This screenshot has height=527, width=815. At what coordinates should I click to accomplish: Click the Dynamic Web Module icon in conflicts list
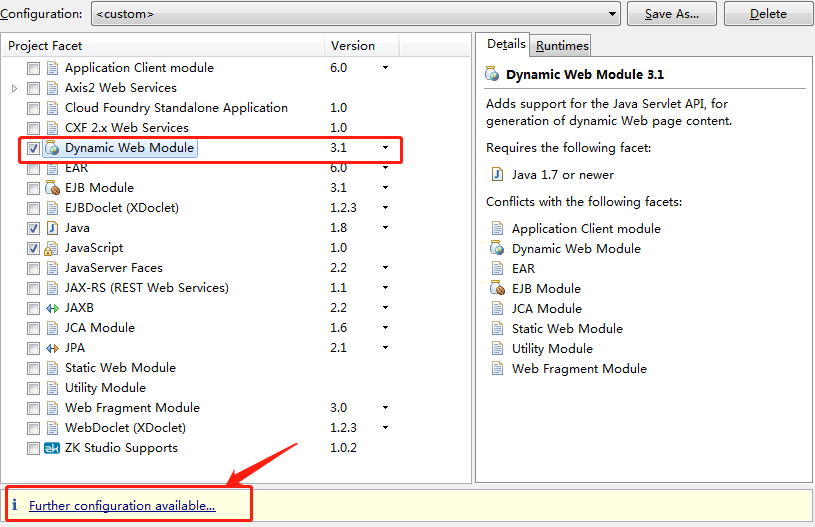[497, 248]
